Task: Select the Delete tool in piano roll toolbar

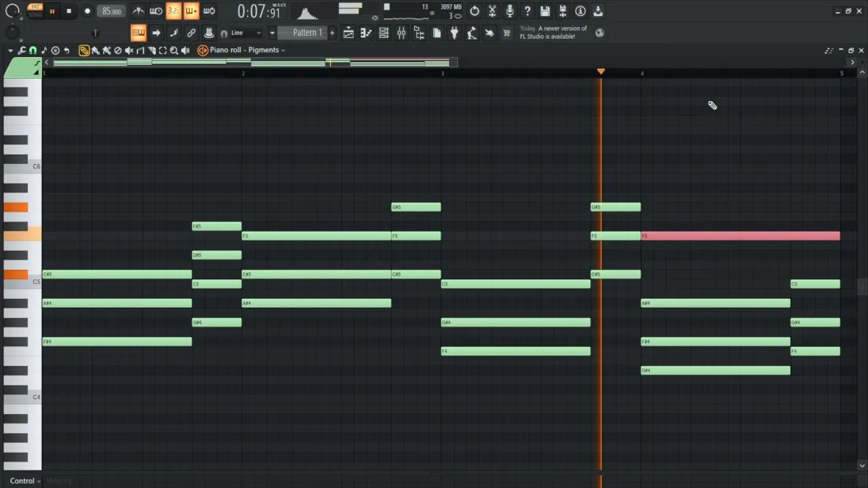Action: (x=118, y=50)
